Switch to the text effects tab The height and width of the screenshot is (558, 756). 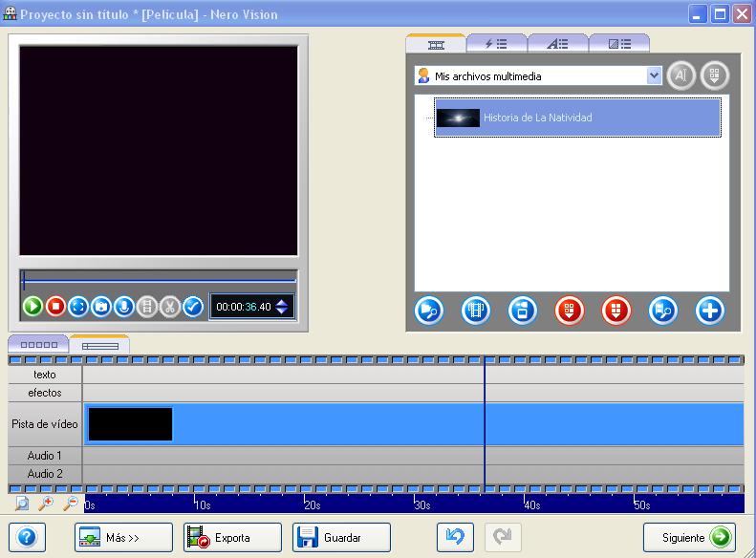tap(558, 44)
